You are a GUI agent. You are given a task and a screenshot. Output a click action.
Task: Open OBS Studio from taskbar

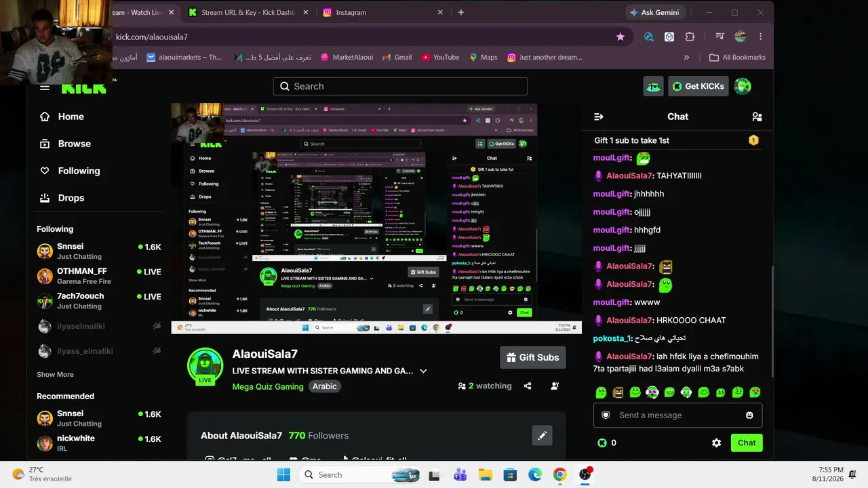pyautogui.click(x=585, y=474)
